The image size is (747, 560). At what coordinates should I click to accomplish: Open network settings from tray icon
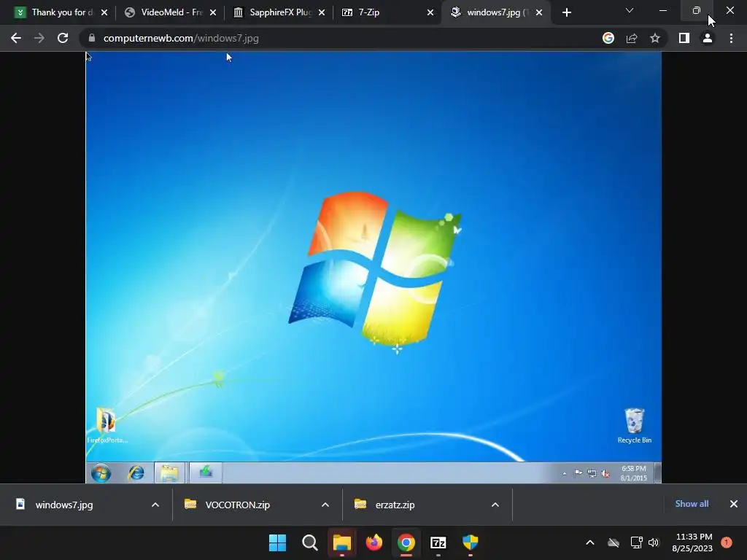coord(636,542)
